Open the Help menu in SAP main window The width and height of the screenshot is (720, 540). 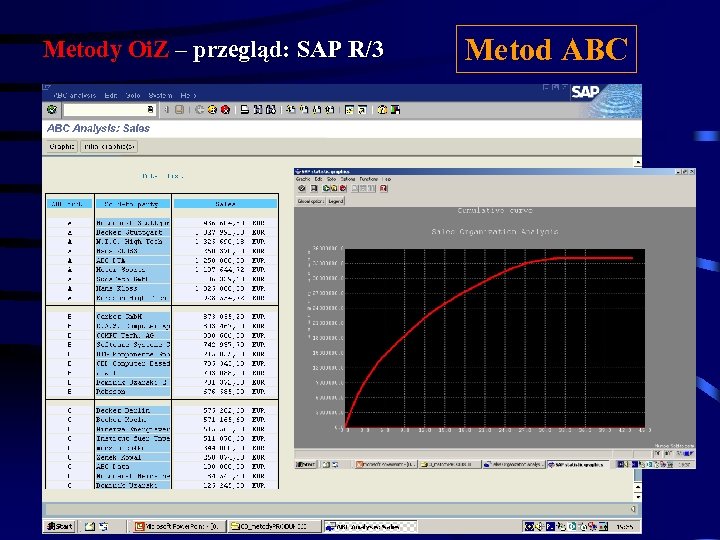(x=188, y=96)
